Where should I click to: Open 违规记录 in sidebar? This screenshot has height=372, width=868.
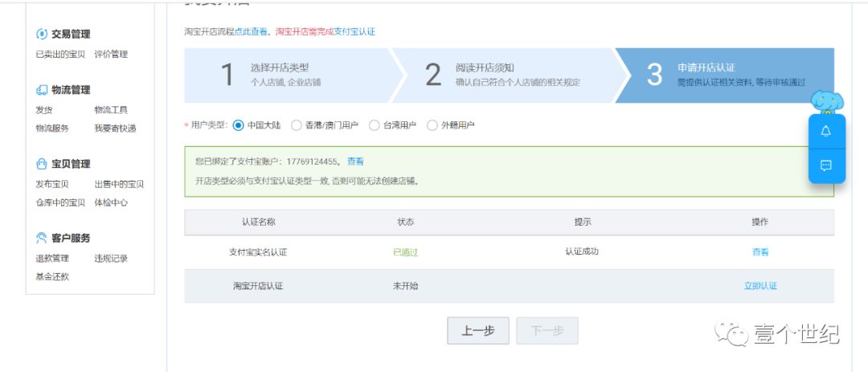pyautogui.click(x=111, y=259)
